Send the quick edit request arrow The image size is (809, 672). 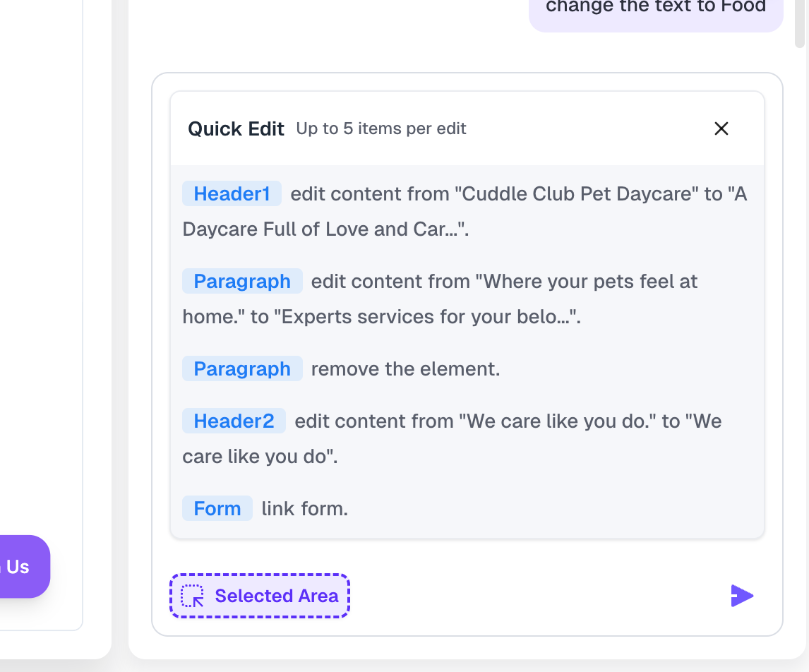[x=742, y=596]
